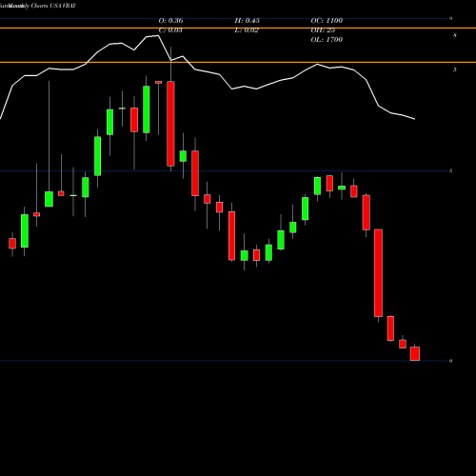Click the price axis label "9"
Viewport: 476px width, 476px height.
(x=450, y=19)
